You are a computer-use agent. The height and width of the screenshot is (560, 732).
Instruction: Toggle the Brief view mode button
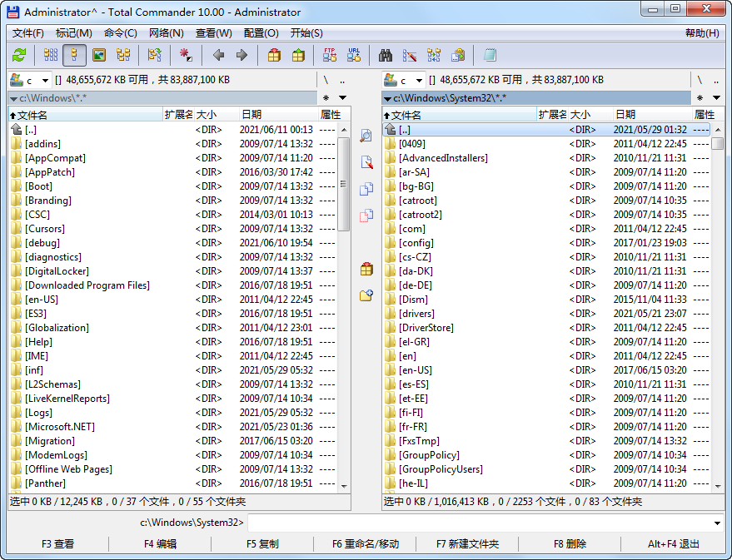tap(51, 56)
